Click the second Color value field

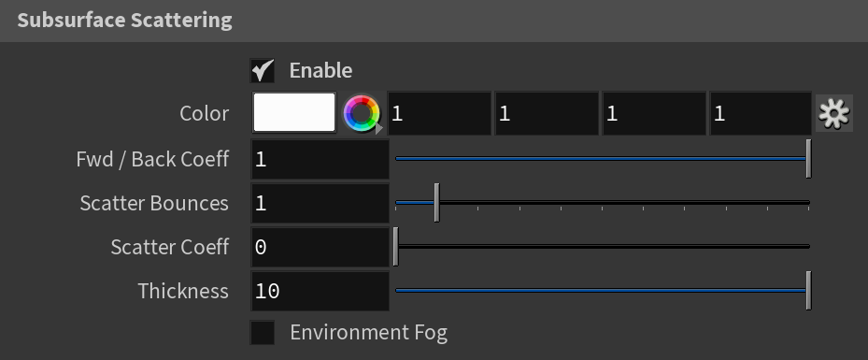point(547,113)
